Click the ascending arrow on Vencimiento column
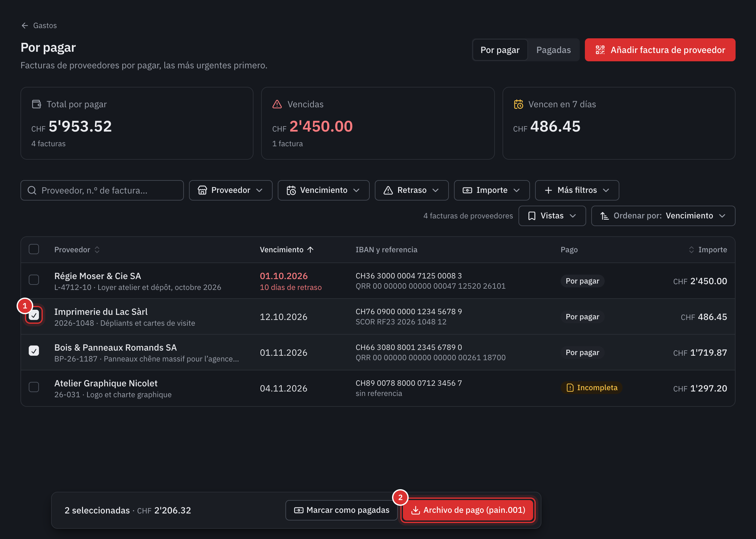This screenshot has height=539, width=756. click(310, 250)
